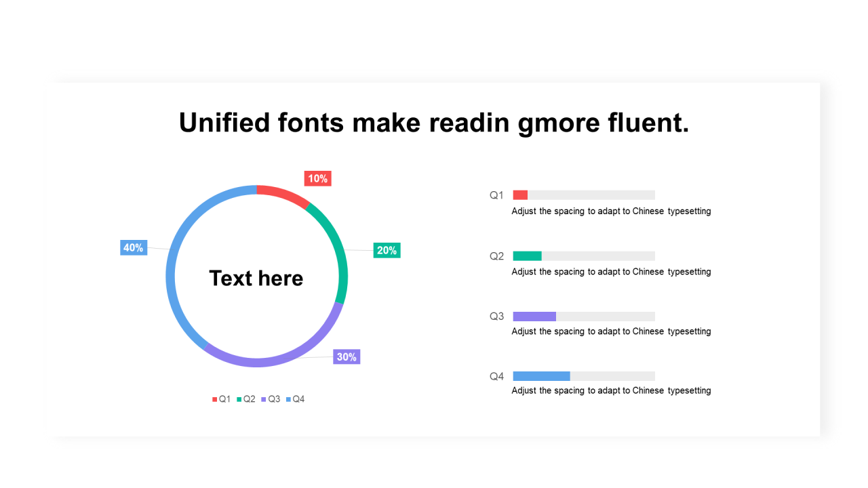Click the red segment of the donut chart

285,194
